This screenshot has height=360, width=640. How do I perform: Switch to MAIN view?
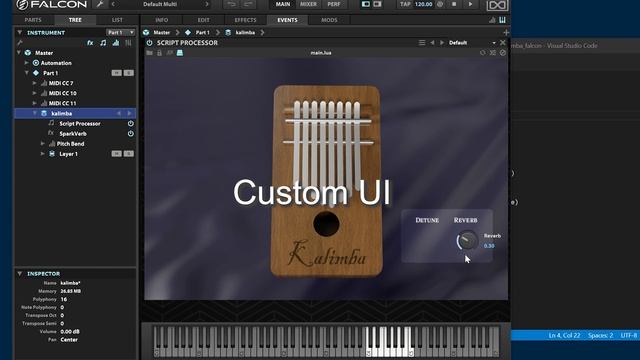tap(283, 4)
